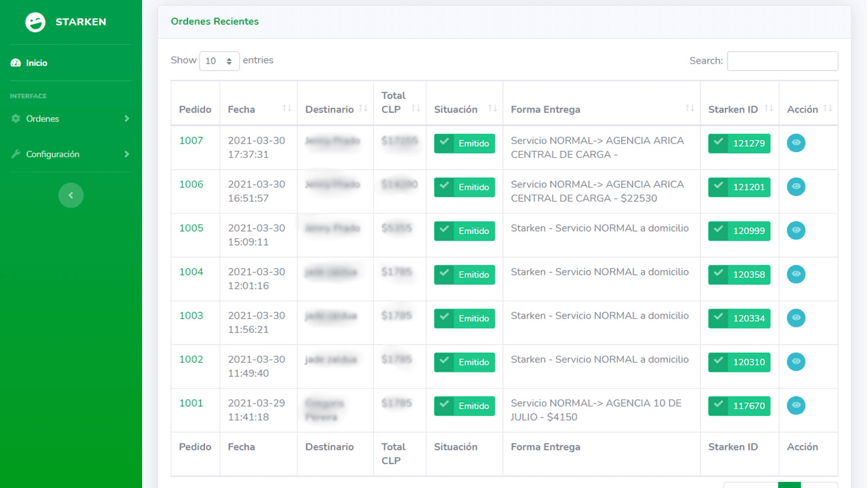Click the Search input field
The image size is (868, 488).
click(x=782, y=61)
